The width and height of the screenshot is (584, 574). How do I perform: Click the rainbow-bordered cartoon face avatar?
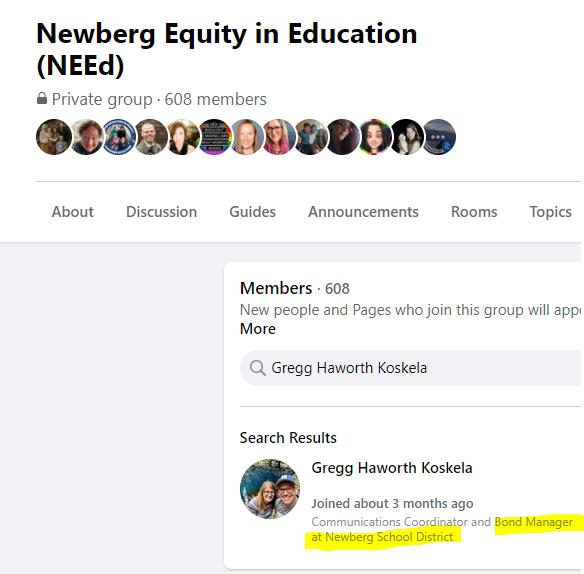click(375, 137)
